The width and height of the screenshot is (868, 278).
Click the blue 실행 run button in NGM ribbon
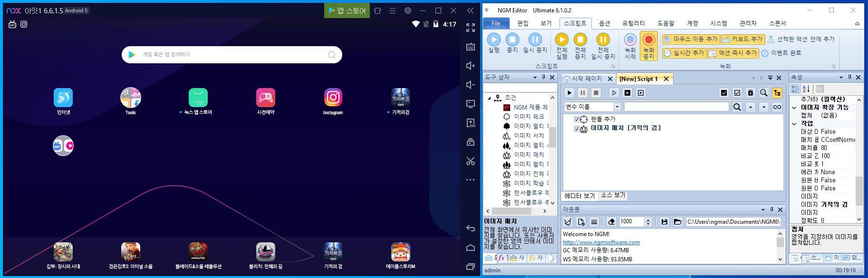494,43
